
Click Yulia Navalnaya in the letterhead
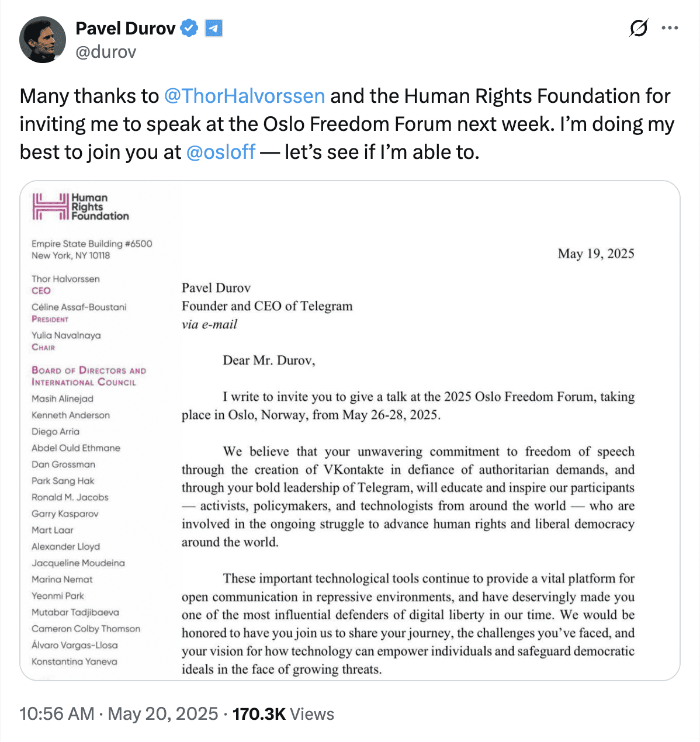pyautogui.click(x=66, y=335)
